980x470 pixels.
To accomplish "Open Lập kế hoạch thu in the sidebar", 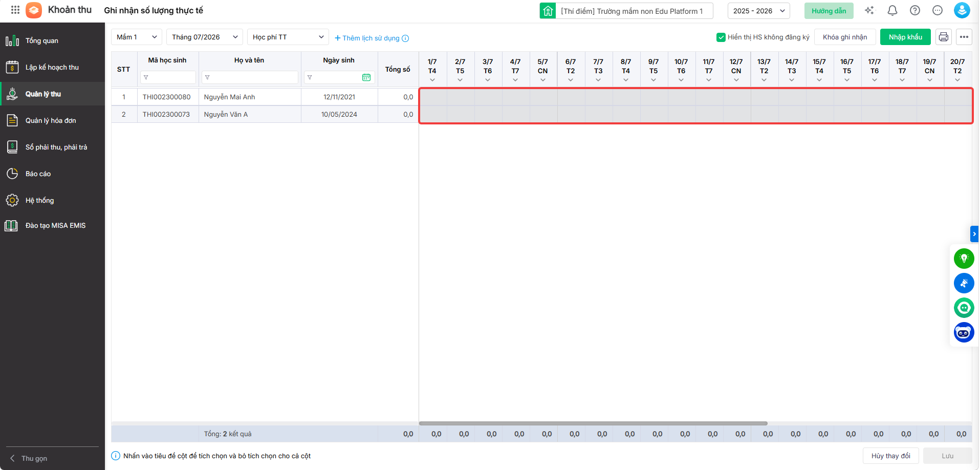I will pos(52,67).
